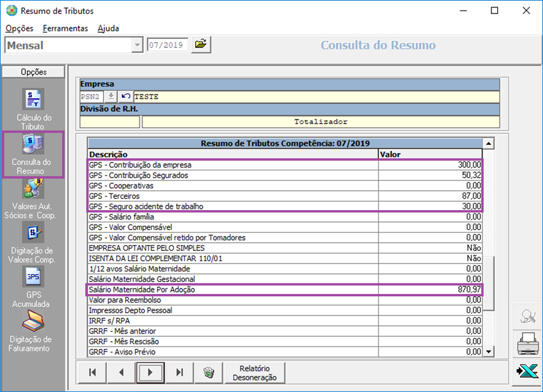
Task: Select Consulta do Resumo sidebar icon
Action: pos(33,144)
